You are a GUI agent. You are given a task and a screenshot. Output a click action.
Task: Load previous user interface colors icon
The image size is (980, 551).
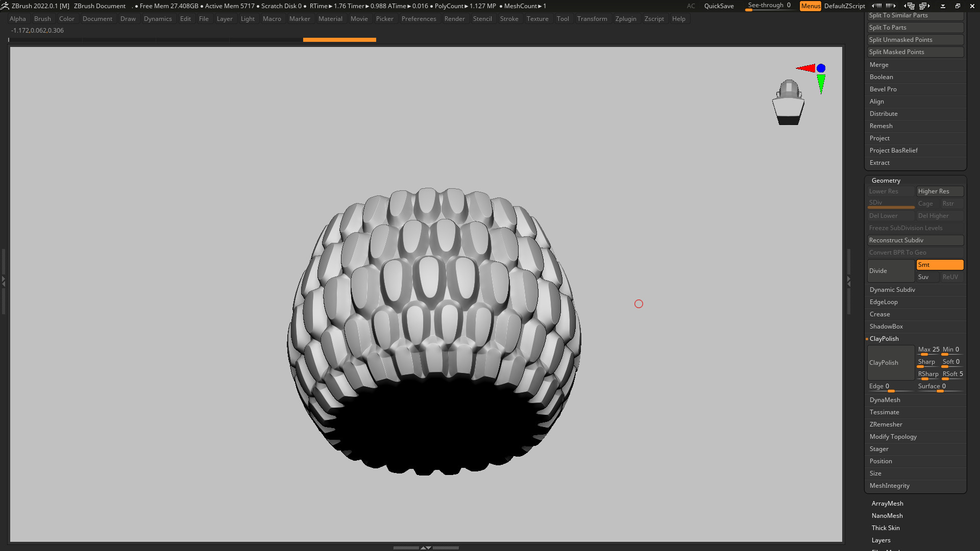click(910, 6)
